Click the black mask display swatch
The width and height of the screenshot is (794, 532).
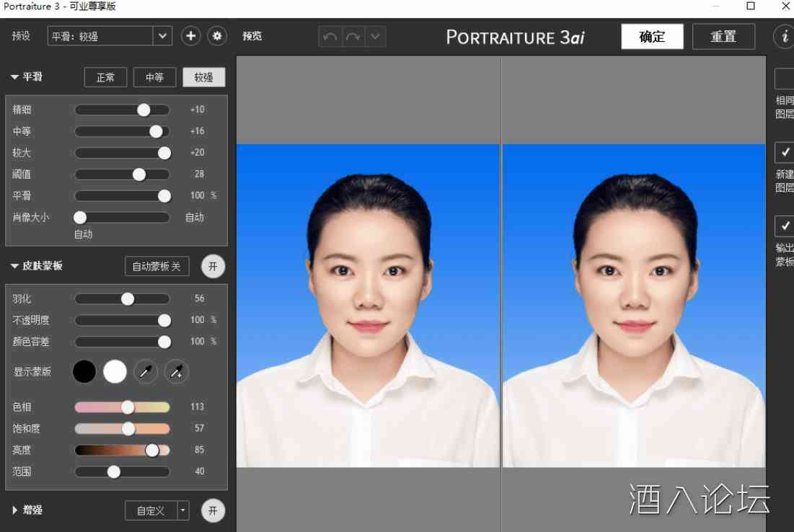pyautogui.click(x=84, y=372)
